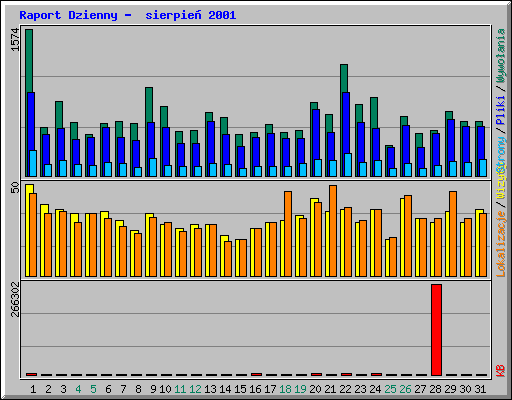512x400 pixels.
Task: Click day label 1 on the x-axis
Action: click(33, 389)
